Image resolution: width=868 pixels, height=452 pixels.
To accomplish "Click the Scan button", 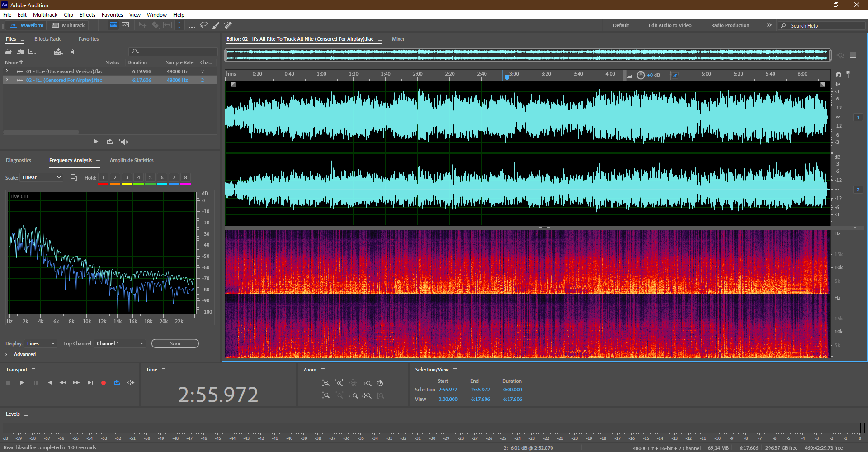I will pyautogui.click(x=175, y=344).
